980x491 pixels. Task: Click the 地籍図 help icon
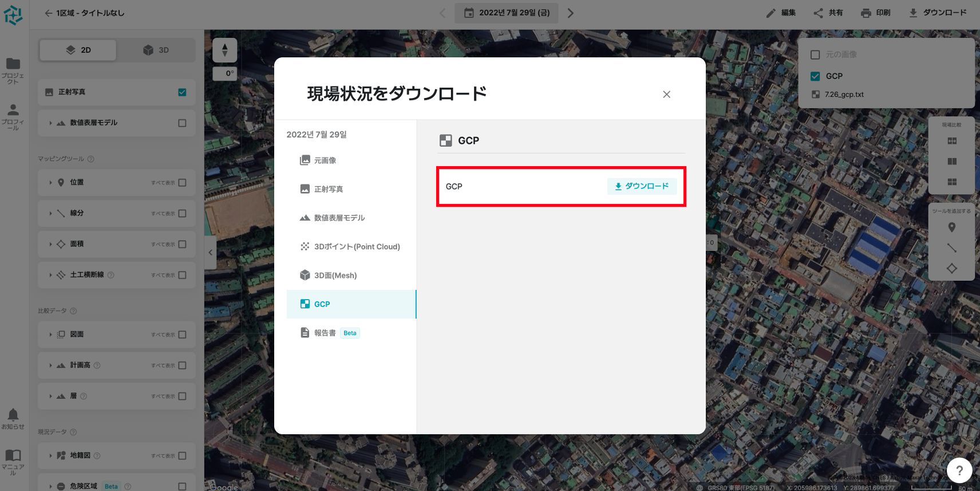point(97,456)
